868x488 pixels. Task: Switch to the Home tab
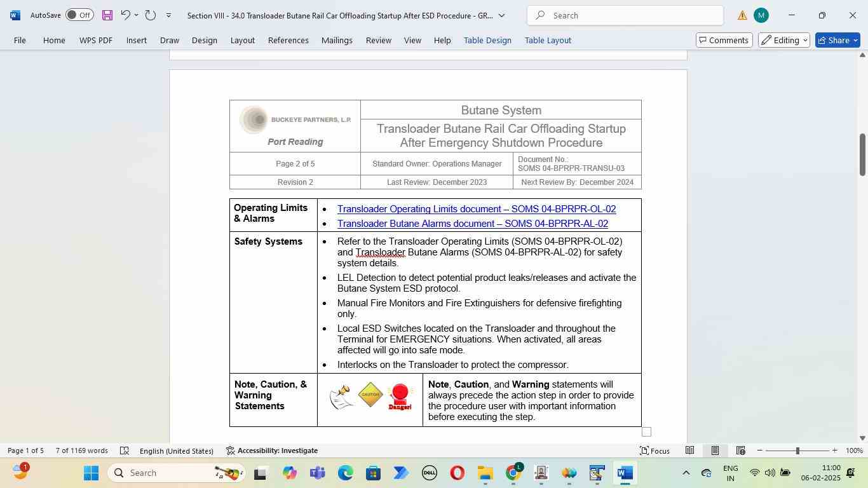point(54,40)
